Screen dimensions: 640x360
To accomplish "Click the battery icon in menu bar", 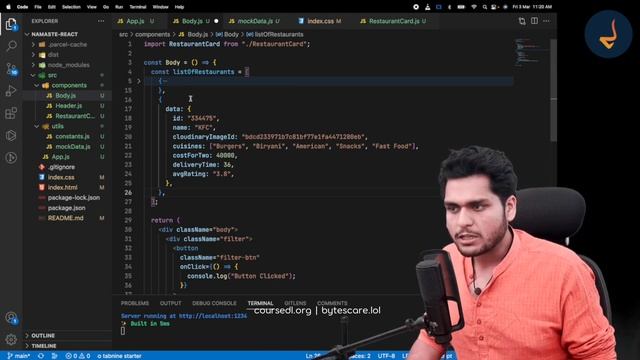I will [461, 7].
